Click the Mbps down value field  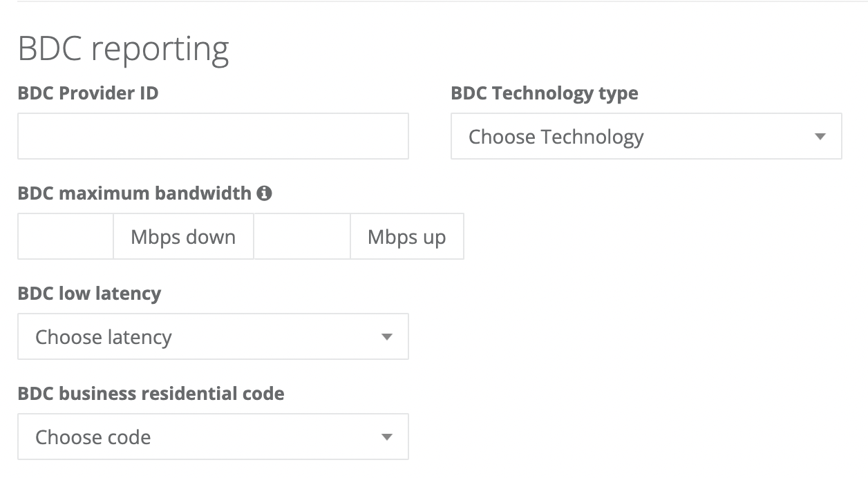[66, 236]
